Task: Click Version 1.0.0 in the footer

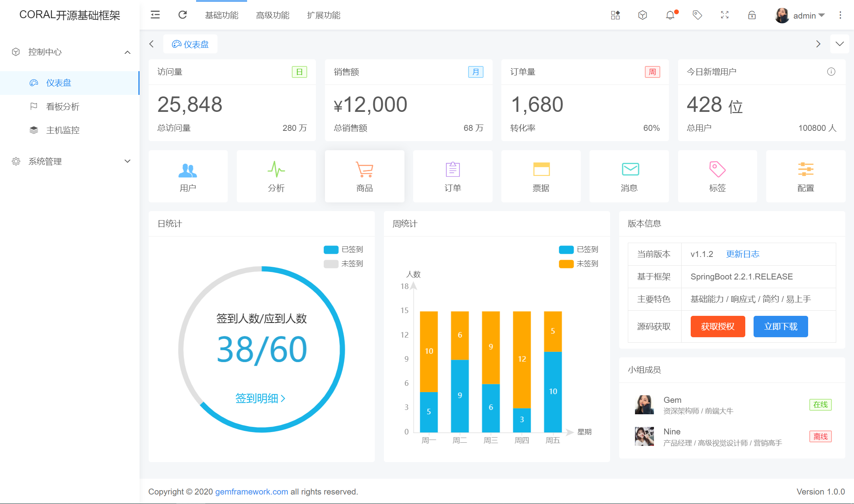Action: pyautogui.click(x=820, y=492)
